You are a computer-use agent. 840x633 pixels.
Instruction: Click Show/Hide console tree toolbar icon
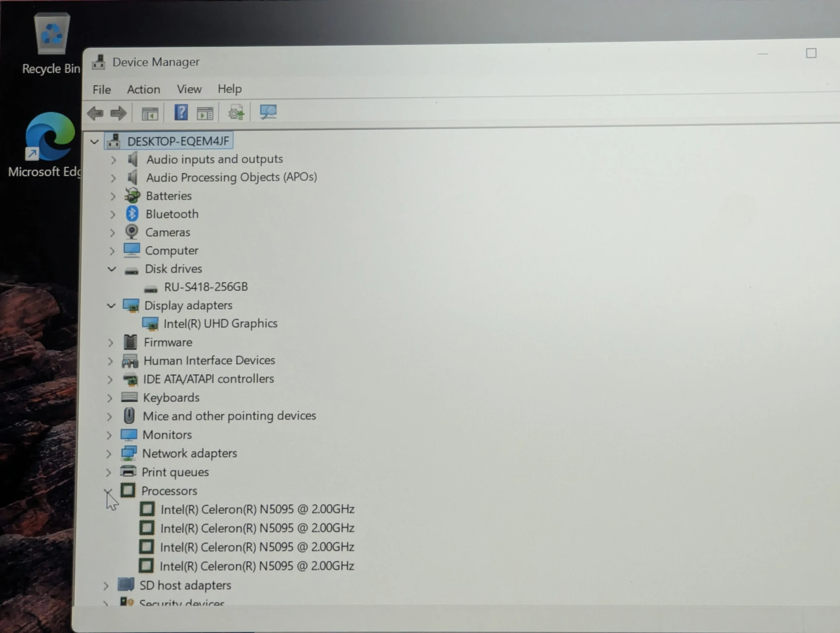[150, 113]
